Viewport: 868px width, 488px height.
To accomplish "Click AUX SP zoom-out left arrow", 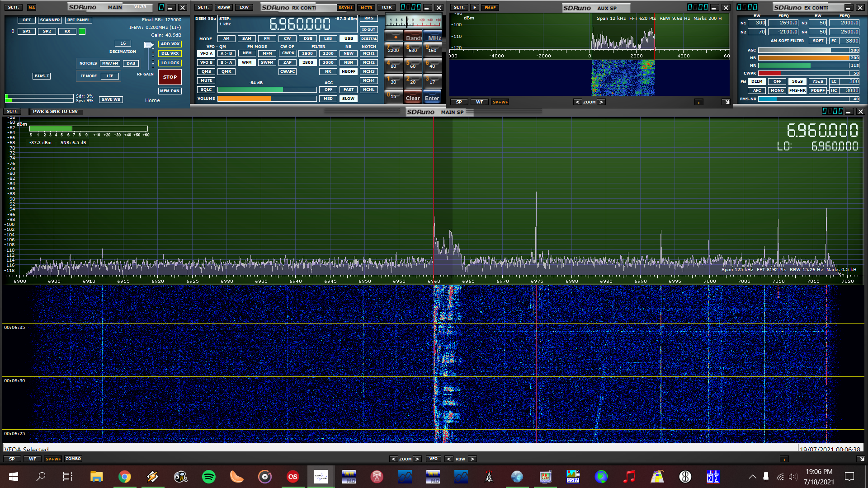I will 577,102.
